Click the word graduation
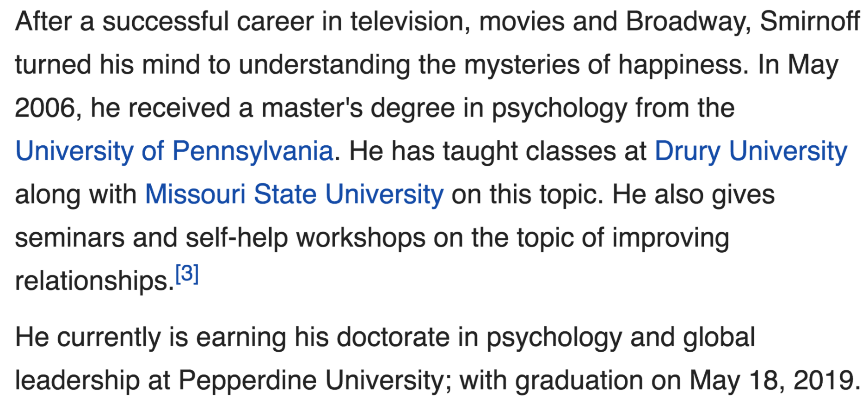Image resolution: width=868 pixels, height=404 pixels. click(579, 380)
